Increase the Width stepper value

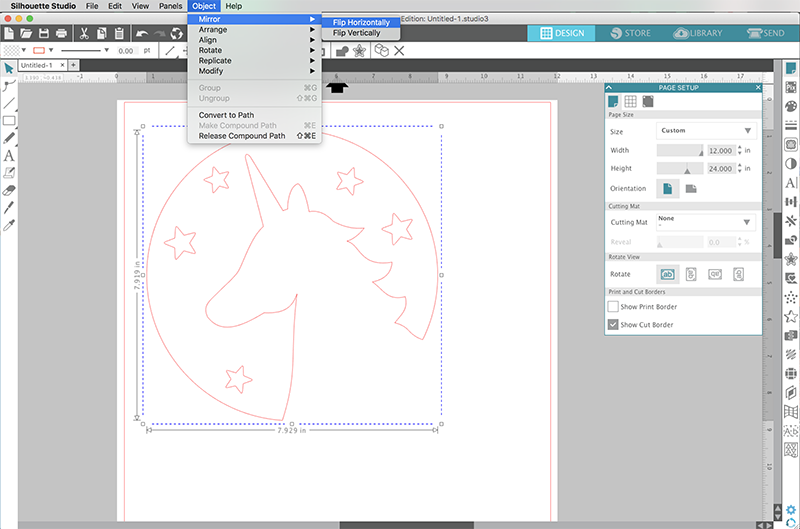[740, 148]
